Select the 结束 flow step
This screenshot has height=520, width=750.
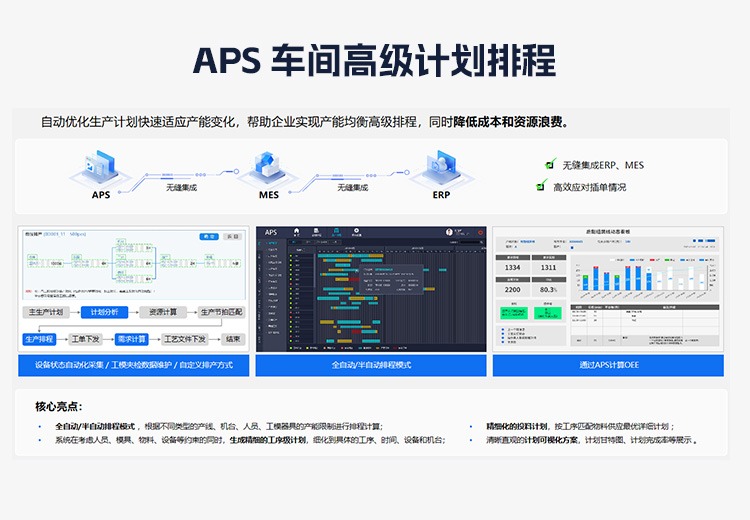point(233,339)
